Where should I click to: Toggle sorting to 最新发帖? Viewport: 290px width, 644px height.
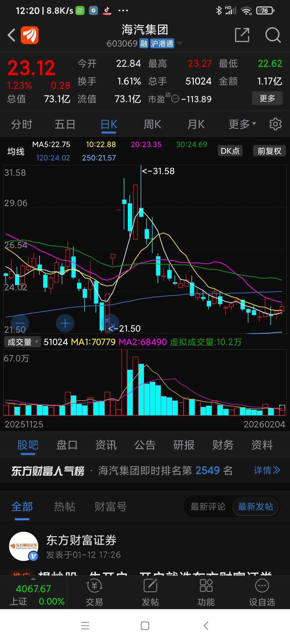point(255,507)
